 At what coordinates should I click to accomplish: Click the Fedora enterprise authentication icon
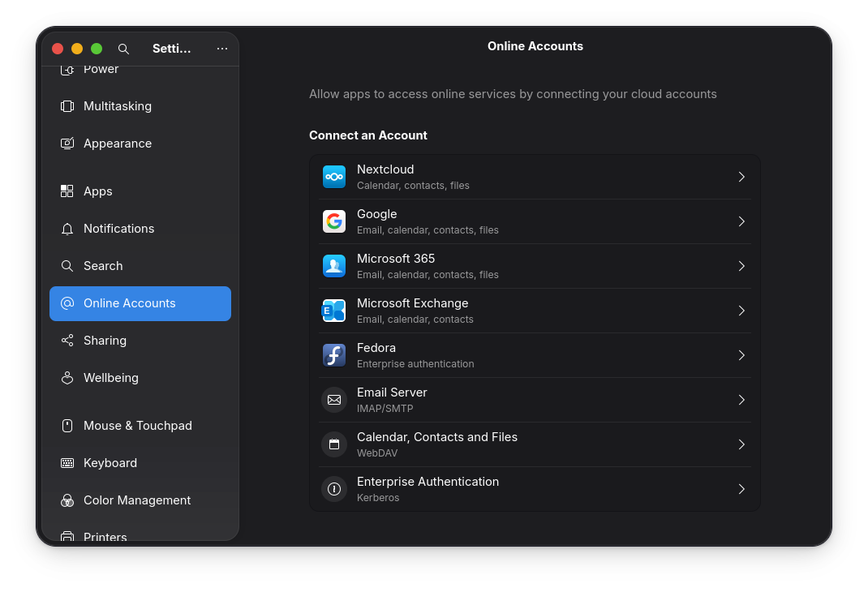click(x=334, y=354)
